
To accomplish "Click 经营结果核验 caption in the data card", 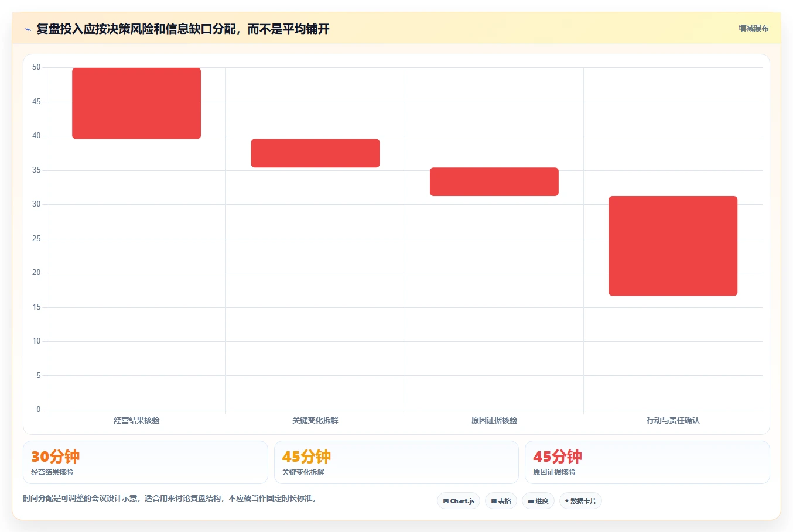I will (x=52, y=472).
